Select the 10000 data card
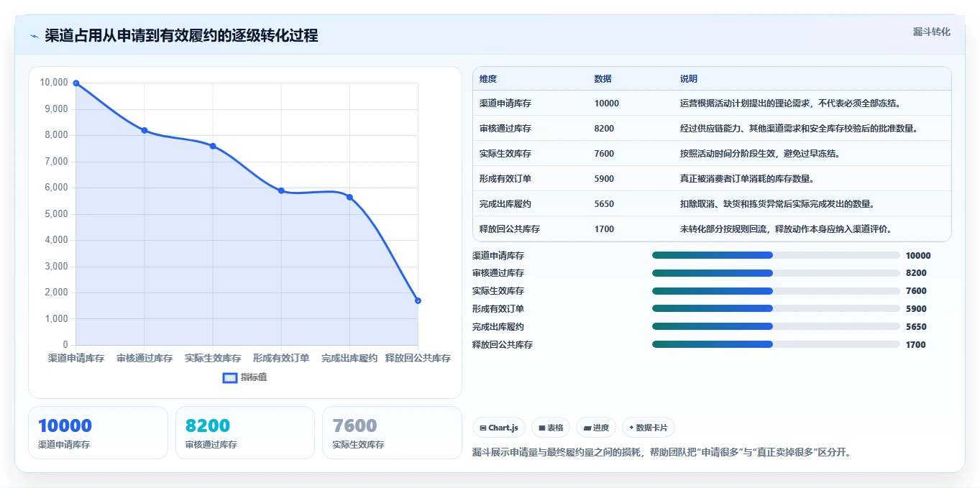The height and width of the screenshot is (488, 980). 98,433
